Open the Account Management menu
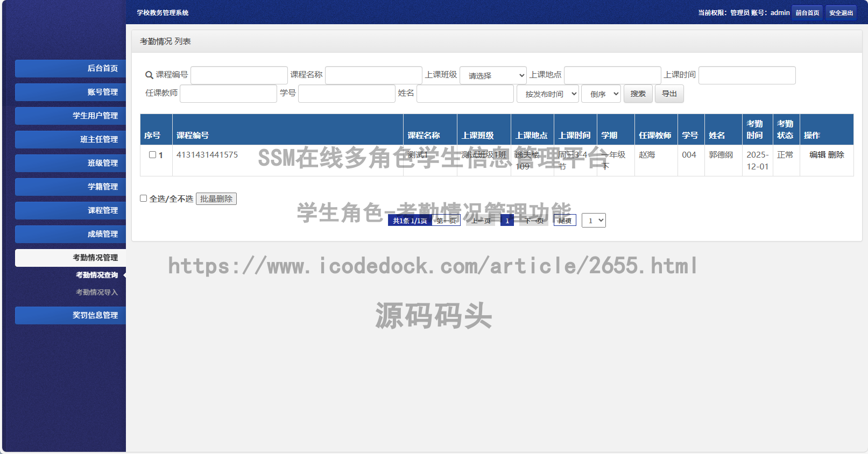868x454 pixels. pyautogui.click(x=70, y=92)
